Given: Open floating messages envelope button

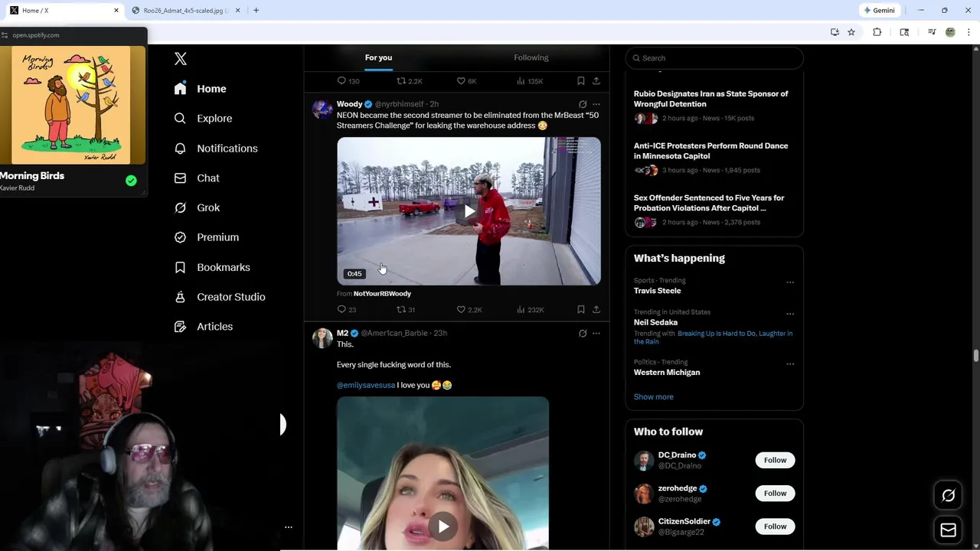Looking at the screenshot, I should click(x=948, y=530).
